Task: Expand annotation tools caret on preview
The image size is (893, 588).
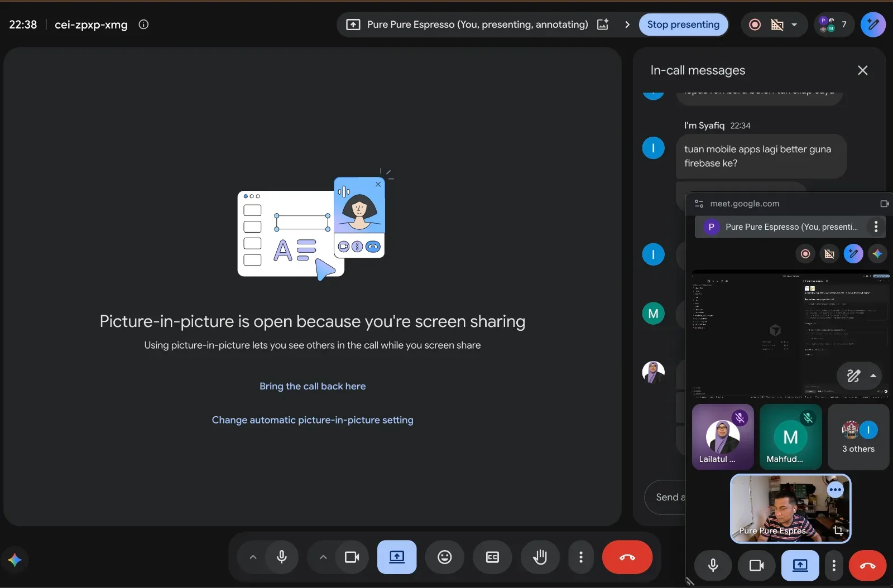Action: pyautogui.click(x=873, y=376)
